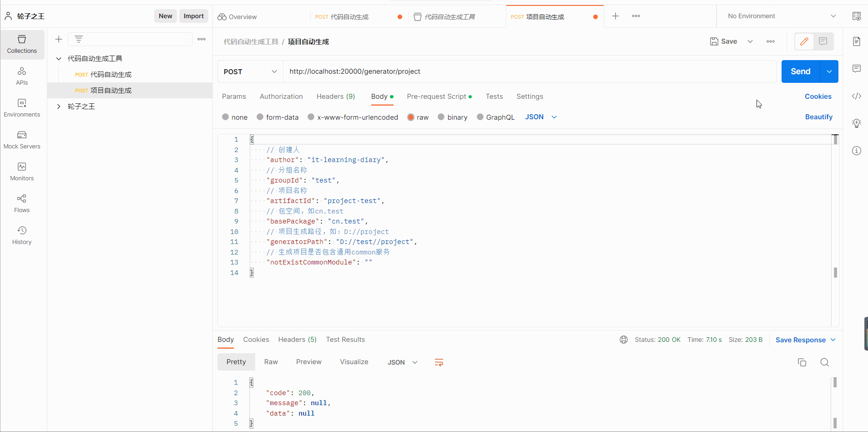Screen dimensions: 868x432
Task: Open the No Environment selector
Action: coord(782,16)
